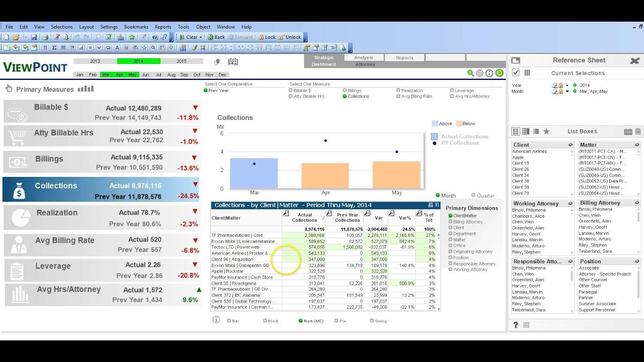Screen dimensions: 644x362
Task: Click the orange Below legend swatch
Action: coord(459,124)
